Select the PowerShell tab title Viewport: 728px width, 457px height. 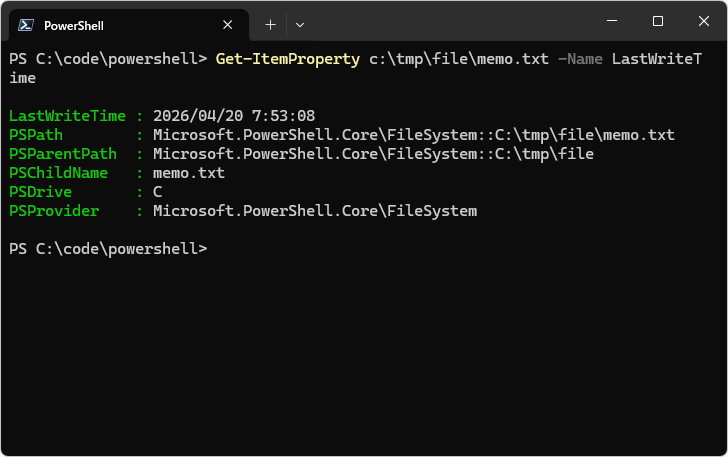click(74, 26)
